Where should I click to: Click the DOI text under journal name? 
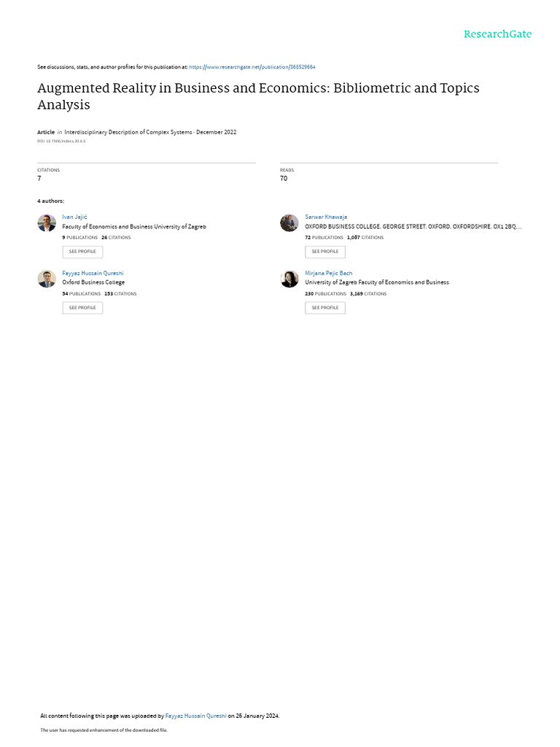coord(61,141)
